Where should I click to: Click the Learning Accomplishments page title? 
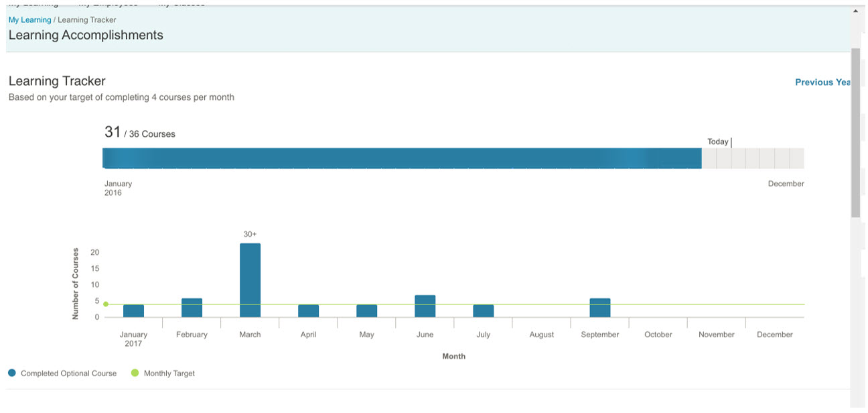point(86,35)
